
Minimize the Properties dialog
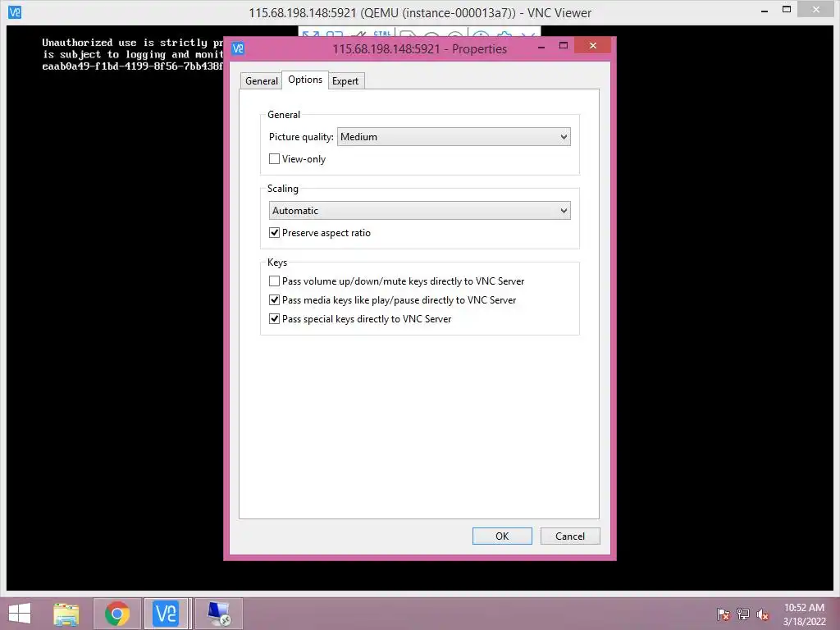click(541, 47)
